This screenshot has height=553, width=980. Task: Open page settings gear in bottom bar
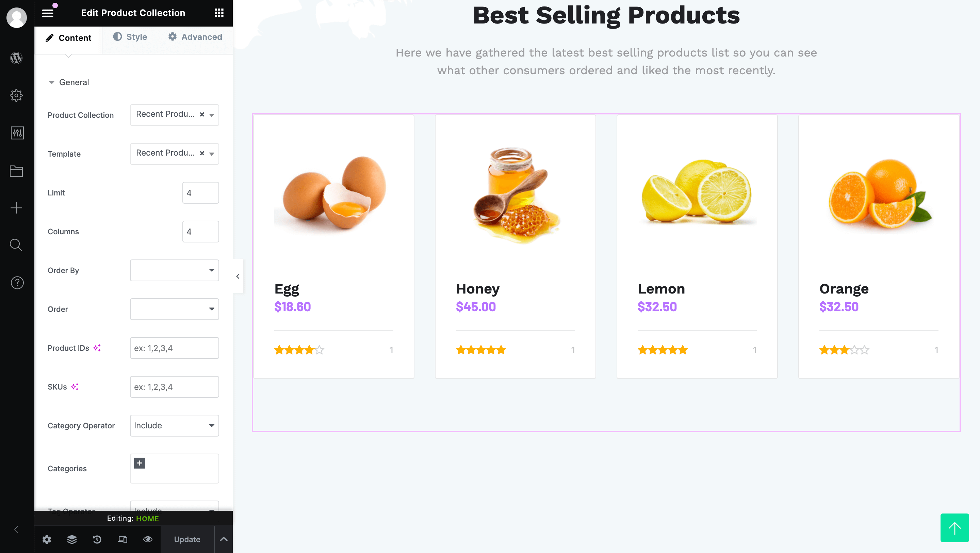46,539
